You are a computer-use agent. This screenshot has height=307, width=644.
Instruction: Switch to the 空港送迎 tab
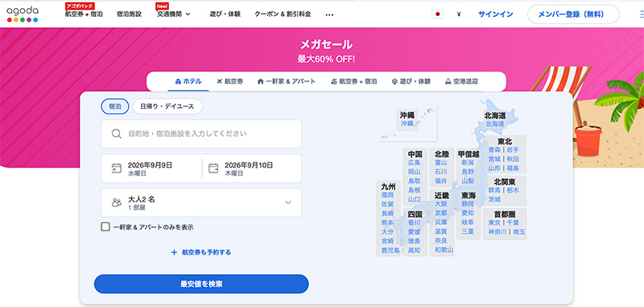(x=461, y=81)
